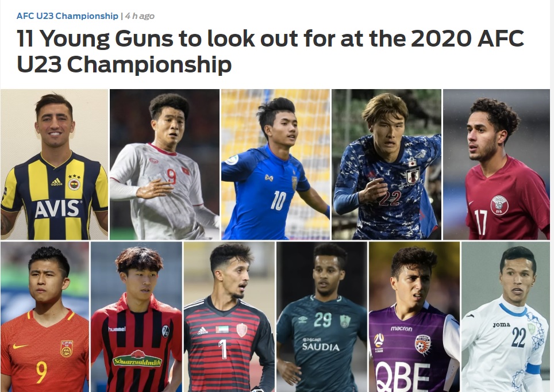Select the goalkeeper number 1 striped kit photo
The image size is (554, 392).
pos(229,317)
